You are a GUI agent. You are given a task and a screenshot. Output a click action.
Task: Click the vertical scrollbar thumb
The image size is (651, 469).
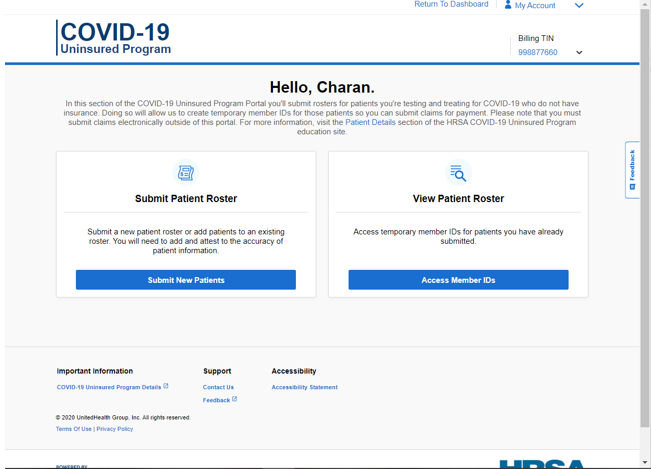pos(644,218)
